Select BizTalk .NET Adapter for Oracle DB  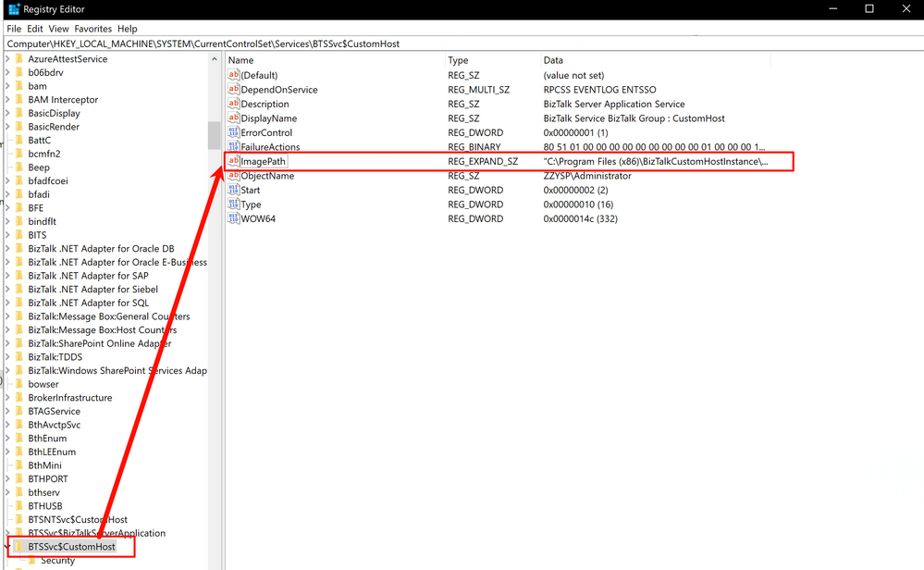[x=102, y=249]
